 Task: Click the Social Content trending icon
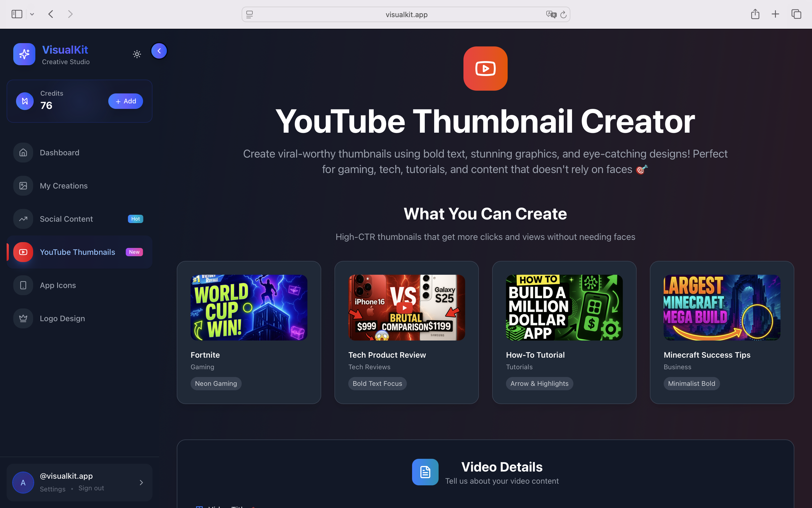[23, 219]
